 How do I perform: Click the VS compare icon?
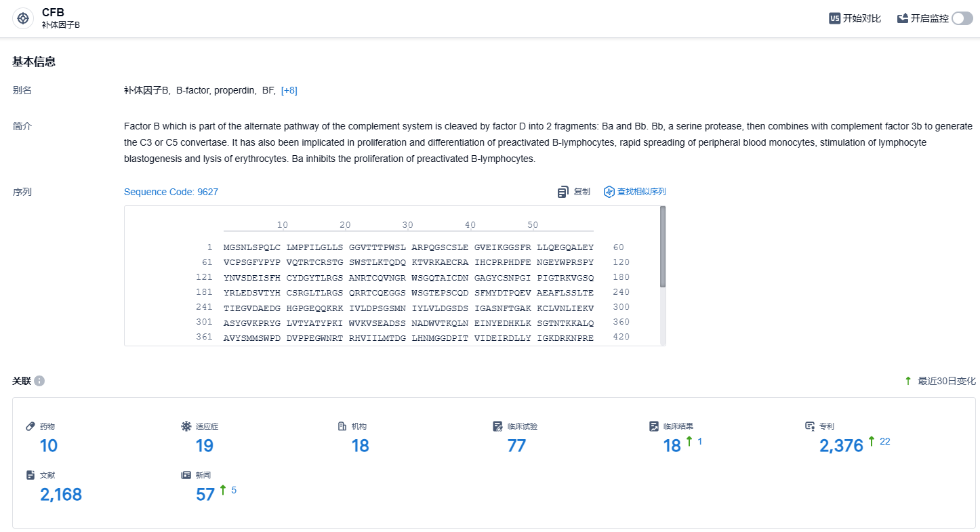point(834,18)
